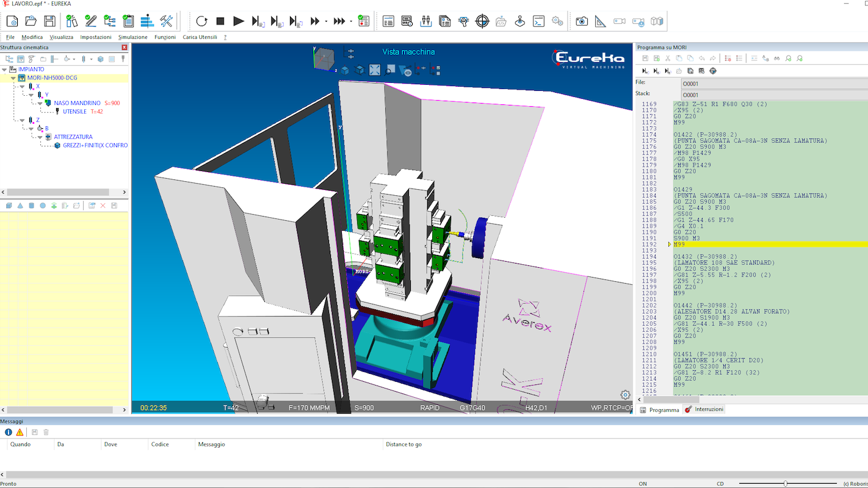Take a snapshot with the camera icon
The width and height of the screenshot is (868, 488).
(582, 21)
